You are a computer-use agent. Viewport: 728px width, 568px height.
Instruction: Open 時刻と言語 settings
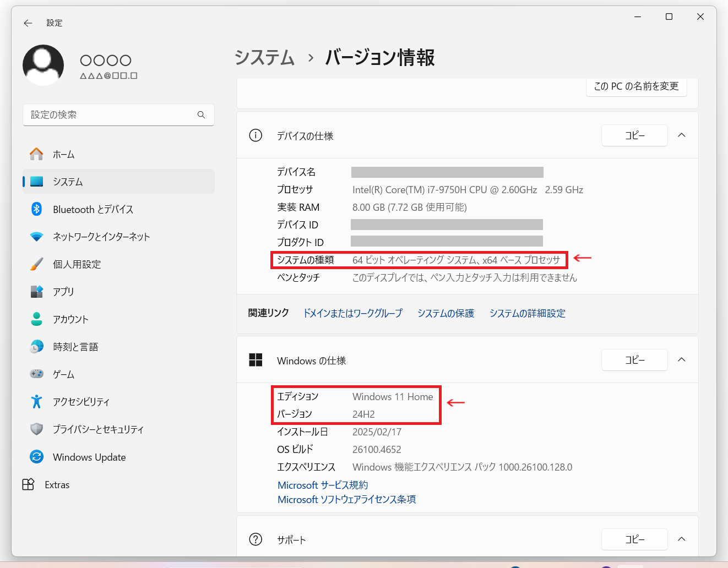pyautogui.click(x=118, y=347)
